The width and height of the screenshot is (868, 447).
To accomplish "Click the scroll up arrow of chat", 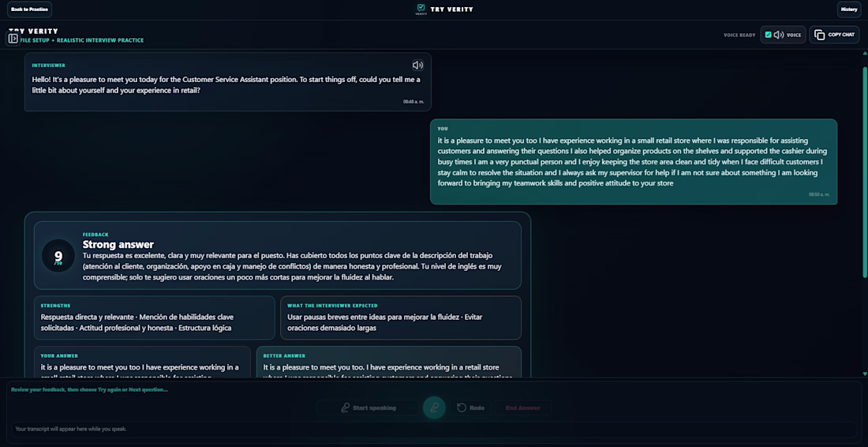I will coord(865,54).
